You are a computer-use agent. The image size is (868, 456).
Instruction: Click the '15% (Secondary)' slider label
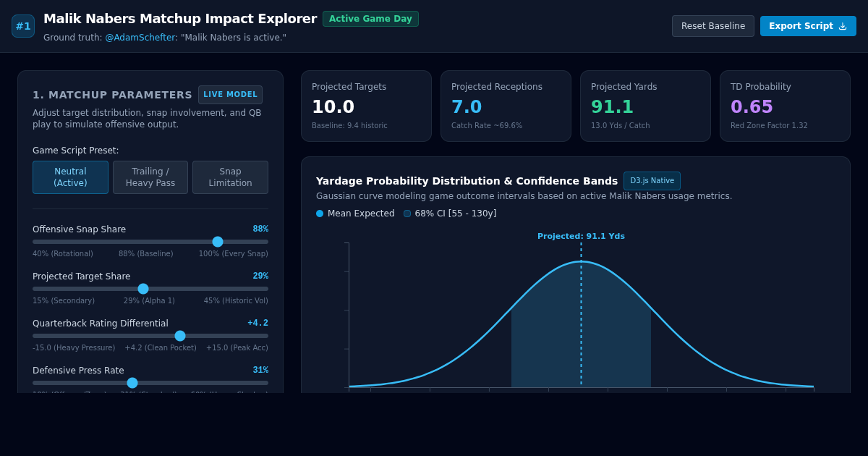pyautogui.click(x=64, y=301)
